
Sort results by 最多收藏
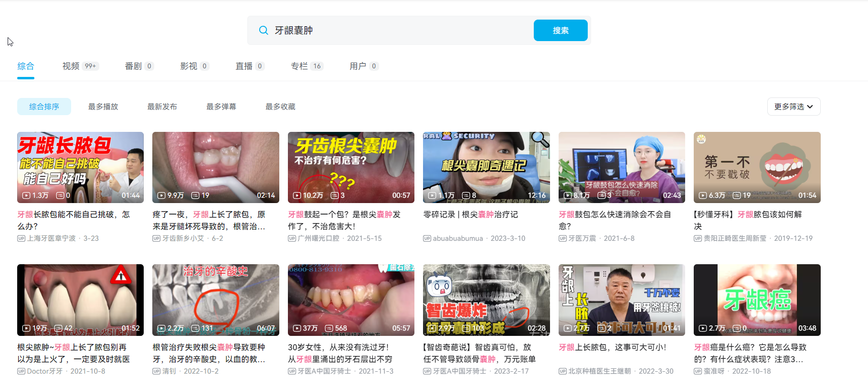[x=280, y=107]
